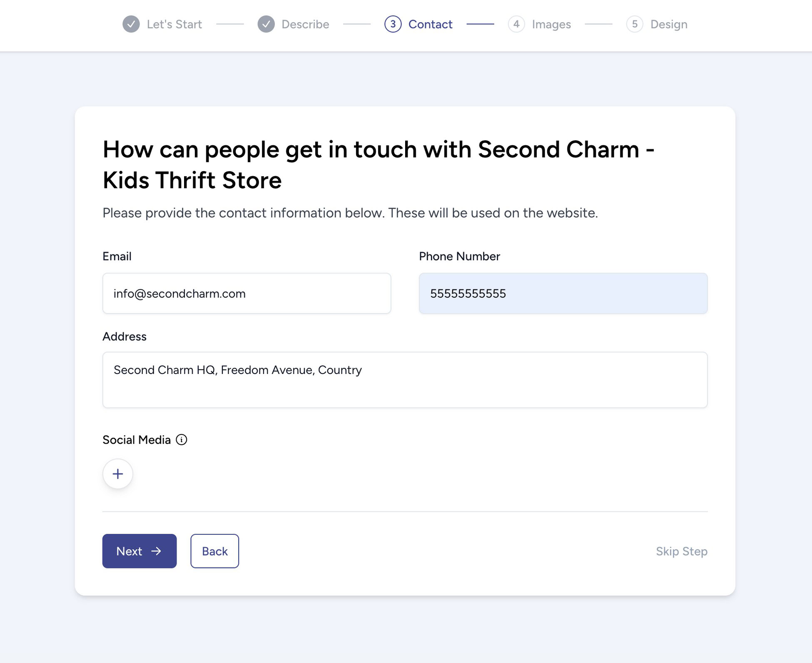The width and height of the screenshot is (812, 663).
Task: Click the Back button
Action: click(x=214, y=551)
